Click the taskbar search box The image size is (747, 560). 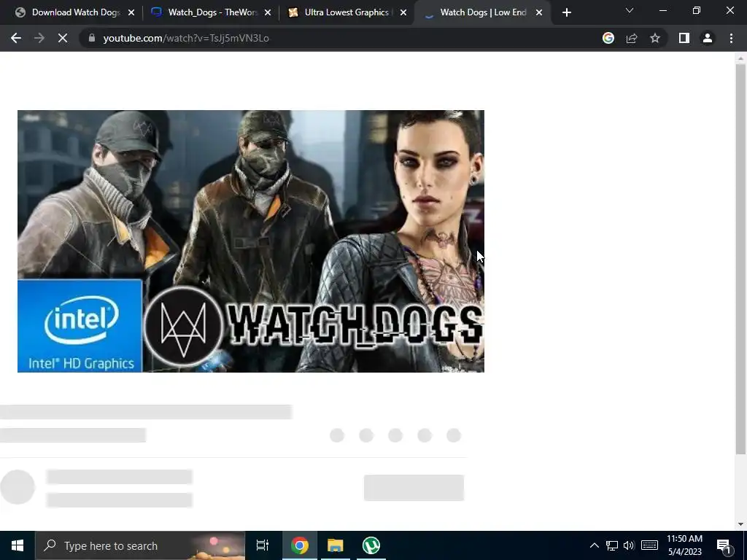140,545
